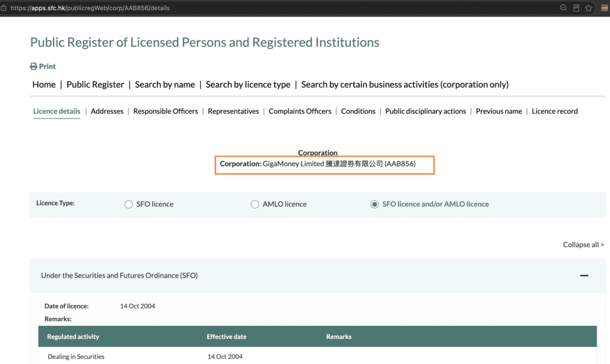The image size is (610, 364).
Task: Open Search by certain business activities link
Action: click(x=404, y=85)
